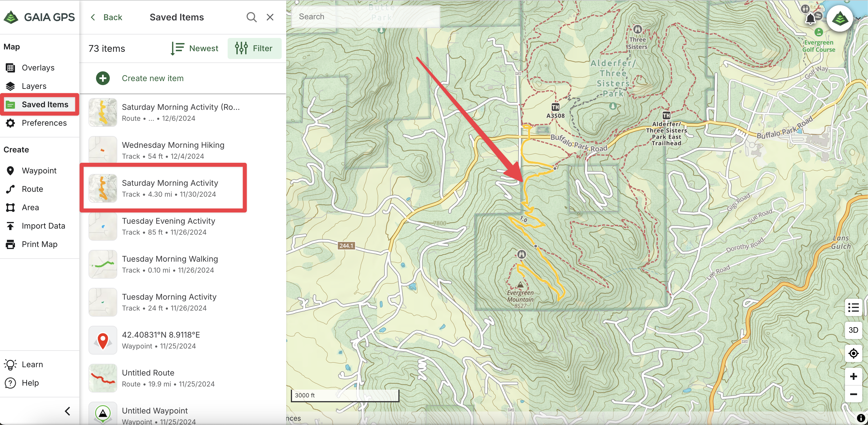Open the map legend list button
This screenshot has height=425, width=868.
coord(853,307)
